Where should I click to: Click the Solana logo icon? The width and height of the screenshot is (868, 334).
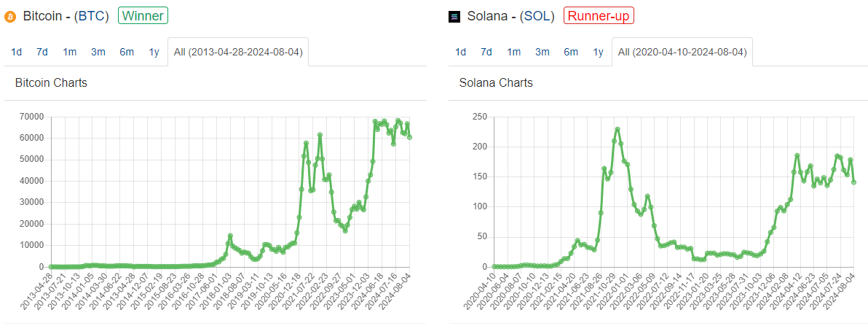pos(454,16)
